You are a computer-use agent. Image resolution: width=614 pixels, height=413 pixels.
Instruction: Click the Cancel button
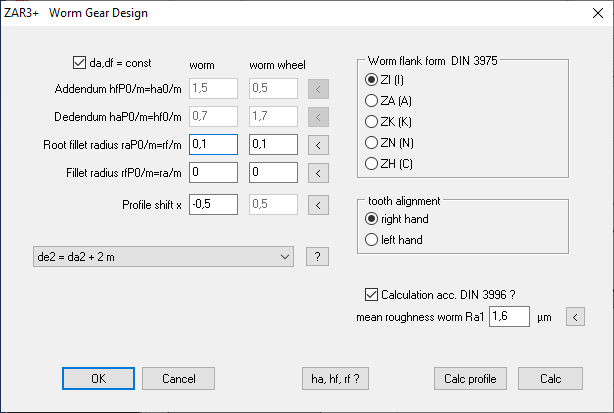[178, 379]
